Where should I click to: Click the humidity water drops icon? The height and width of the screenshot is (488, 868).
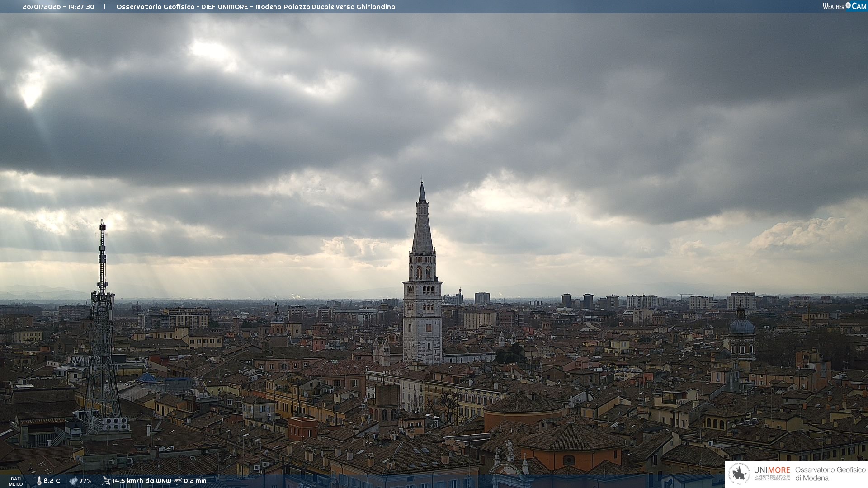(x=73, y=481)
